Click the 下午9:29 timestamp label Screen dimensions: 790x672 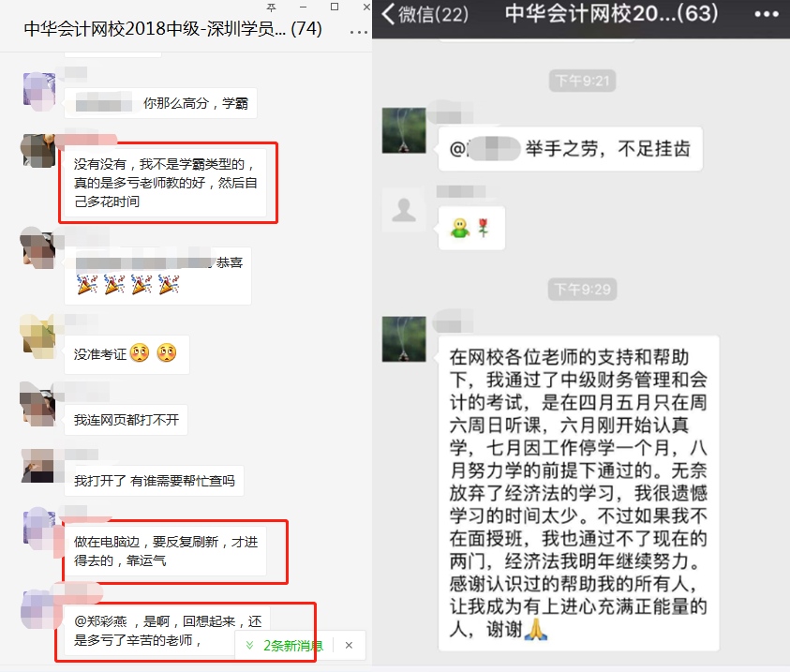582,290
